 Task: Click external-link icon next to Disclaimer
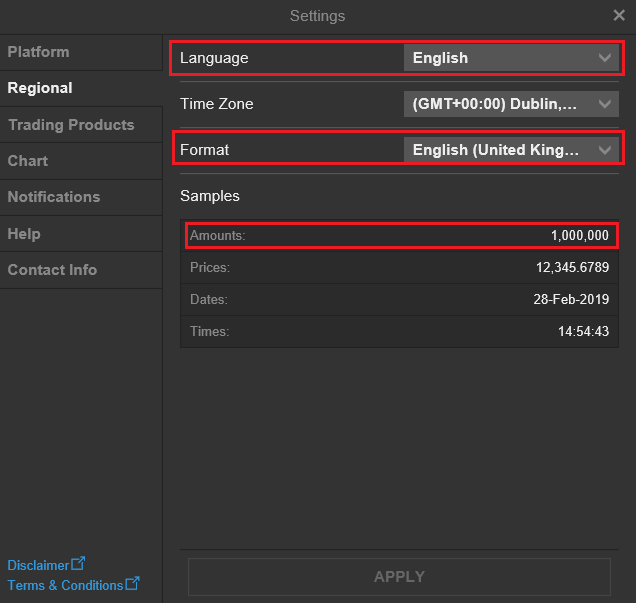(78, 563)
